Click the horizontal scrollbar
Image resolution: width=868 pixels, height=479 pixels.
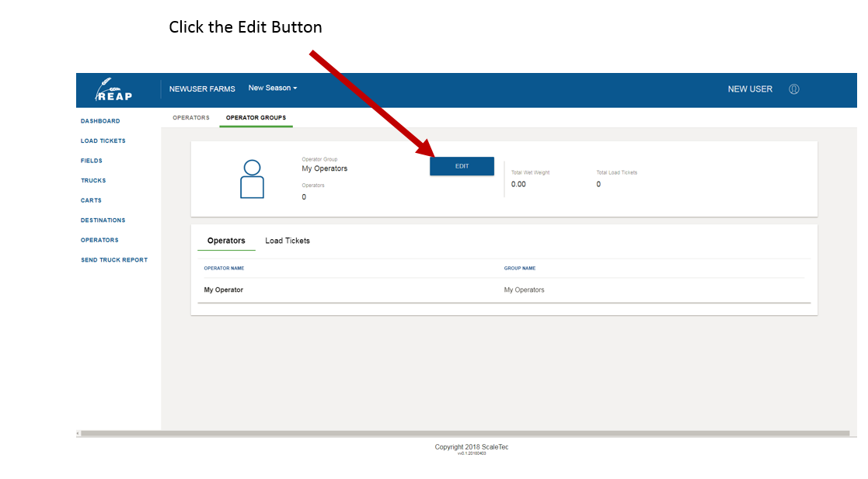point(465,434)
